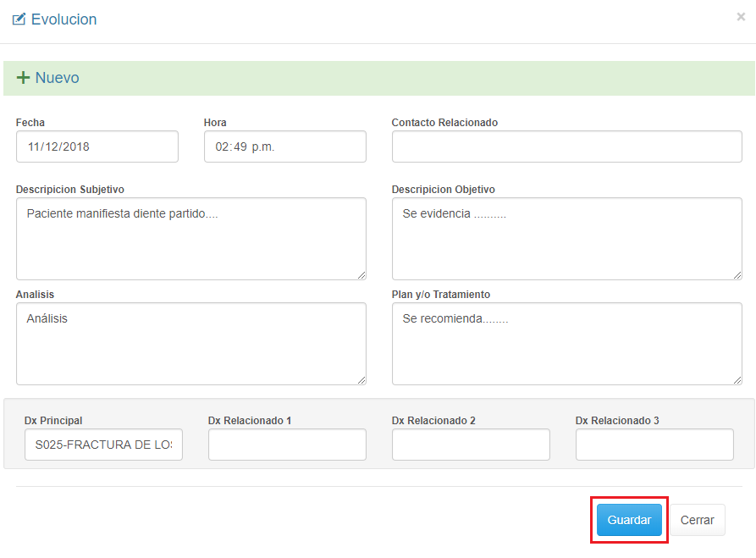Focus the Dx Relacionado 2 input
The height and width of the screenshot is (558, 756).
471,445
